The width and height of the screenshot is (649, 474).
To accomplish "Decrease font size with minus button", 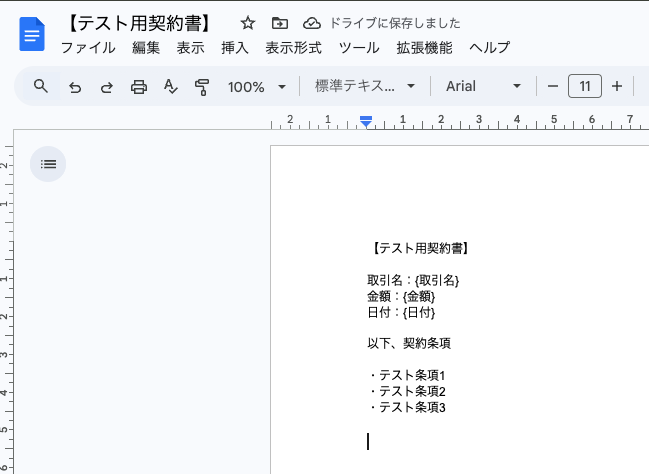I will [552, 87].
